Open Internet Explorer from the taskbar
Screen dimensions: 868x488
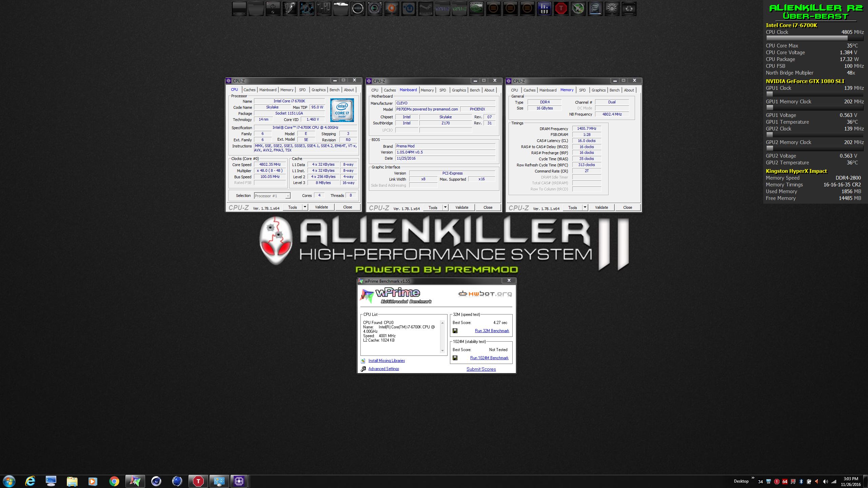coord(30,481)
